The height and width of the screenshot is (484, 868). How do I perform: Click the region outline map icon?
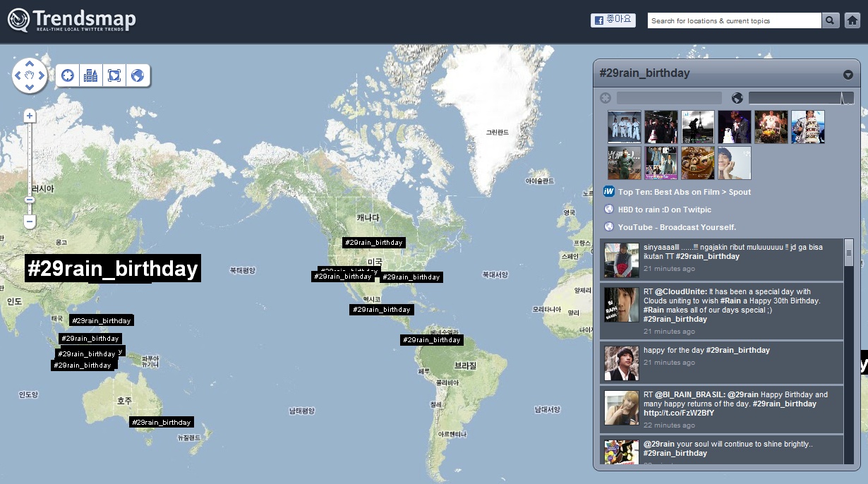(x=114, y=75)
